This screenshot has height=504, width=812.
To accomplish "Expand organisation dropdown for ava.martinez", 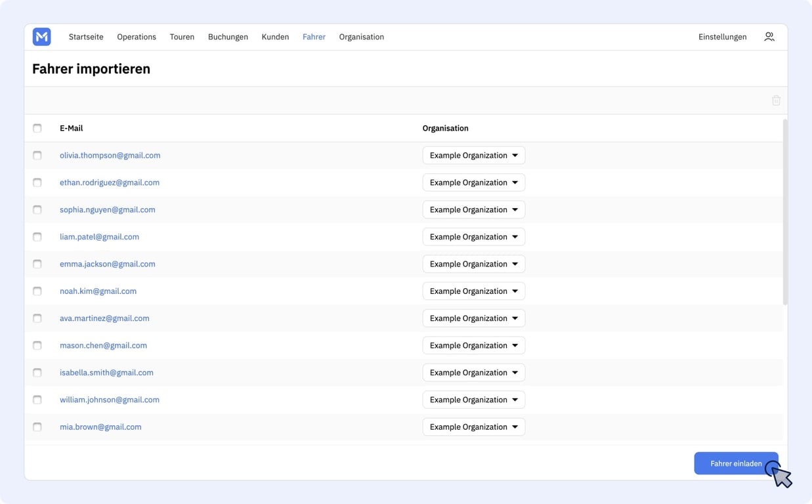I will pyautogui.click(x=473, y=318).
